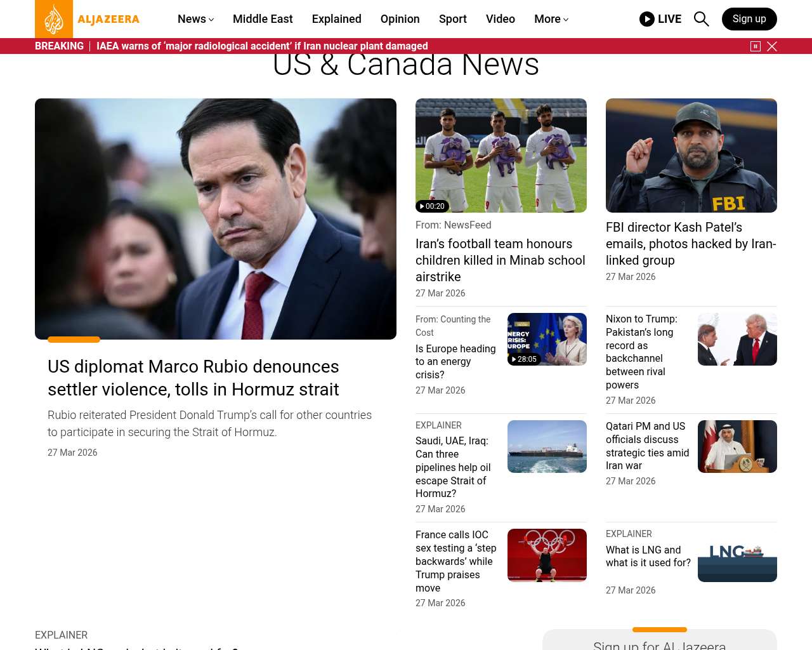Screen dimensions: 812x650
Task: Open the IAEA radiological accident breaking headline
Action: [x=262, y=46]
